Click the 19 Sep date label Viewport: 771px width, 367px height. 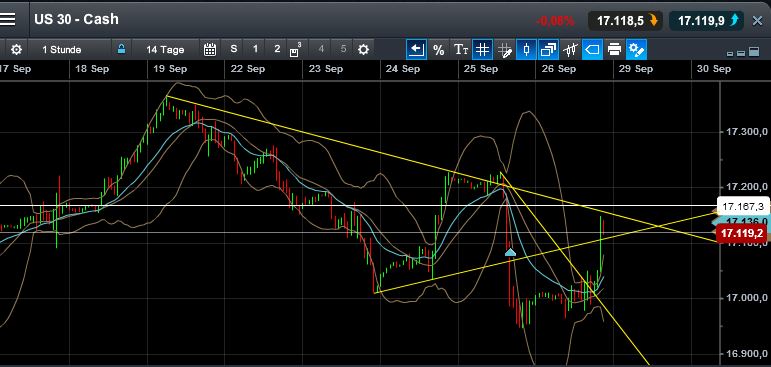[170, 69]
